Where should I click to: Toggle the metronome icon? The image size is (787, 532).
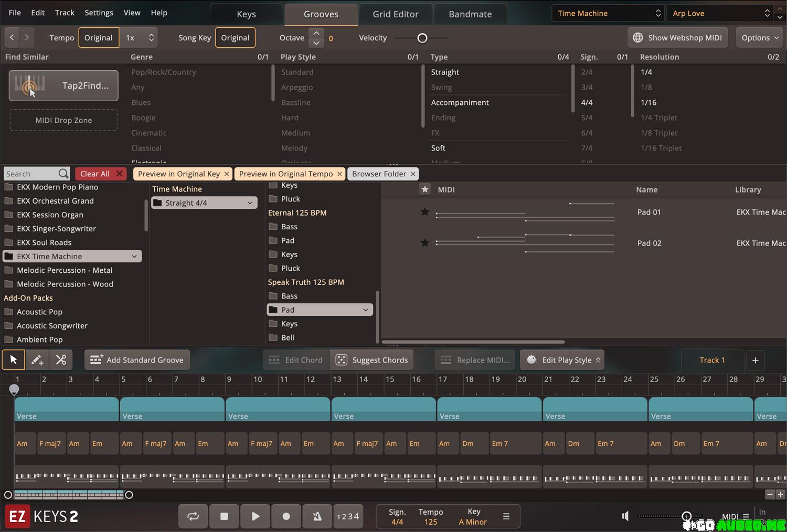point(317,516)
